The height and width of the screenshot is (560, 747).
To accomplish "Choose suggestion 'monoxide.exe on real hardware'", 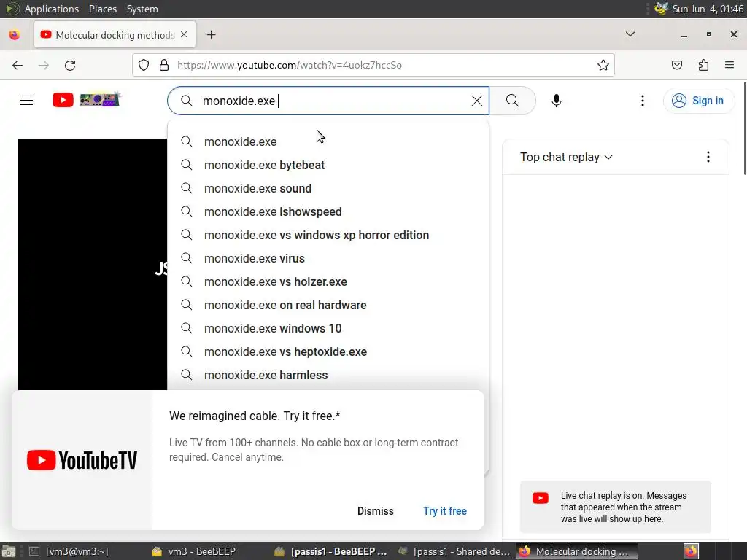I will point(328,306).
